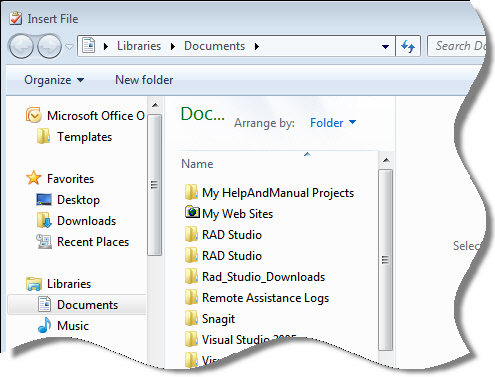Go to Desktop in Favorites
This screenshot has width=495, height=377.
78,200
